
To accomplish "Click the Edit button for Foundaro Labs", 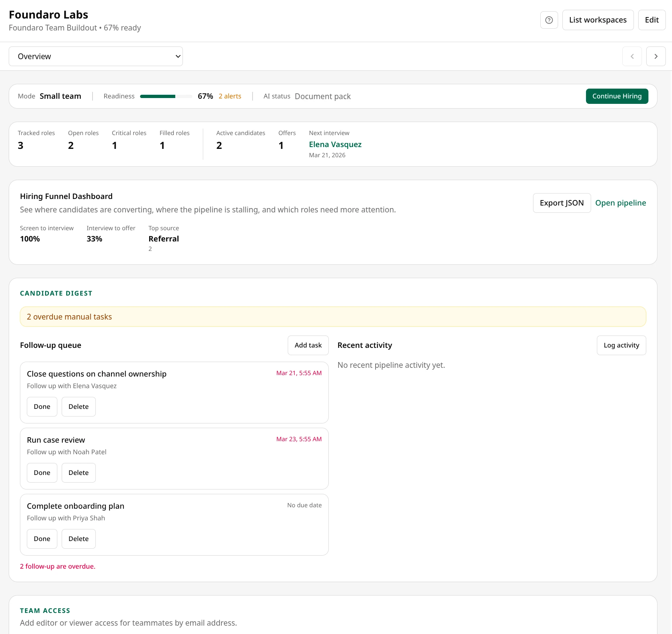I will 652,20.
